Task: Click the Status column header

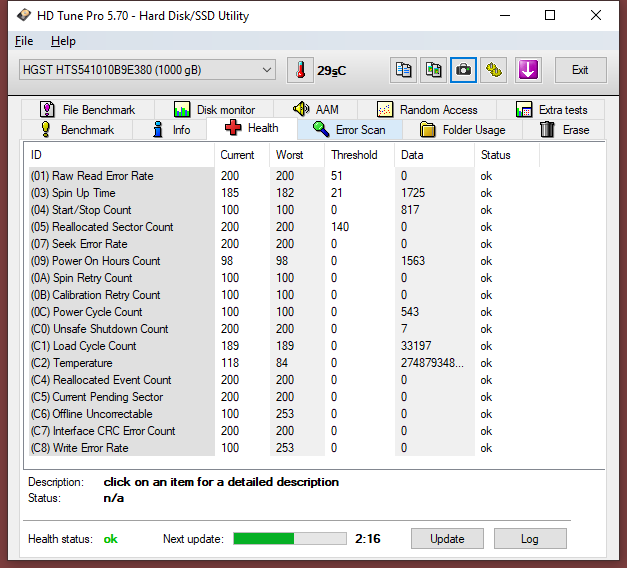Action: (x=507, y=155)
